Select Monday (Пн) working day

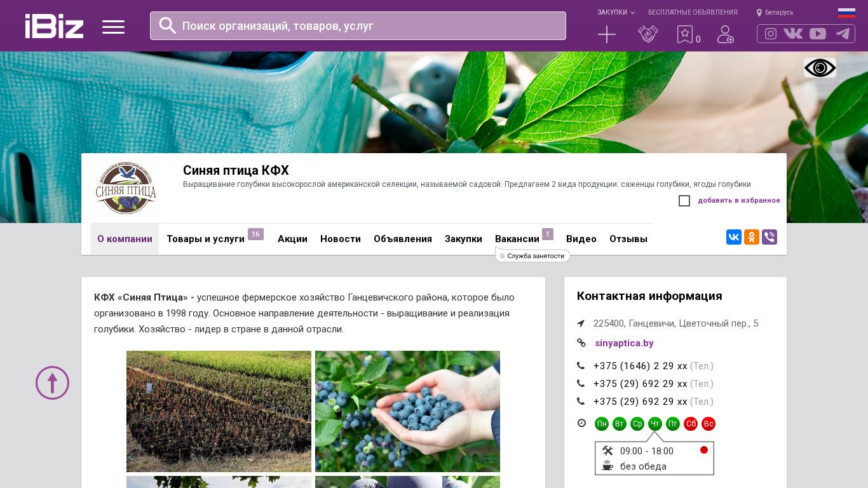(x=602, y=424)
